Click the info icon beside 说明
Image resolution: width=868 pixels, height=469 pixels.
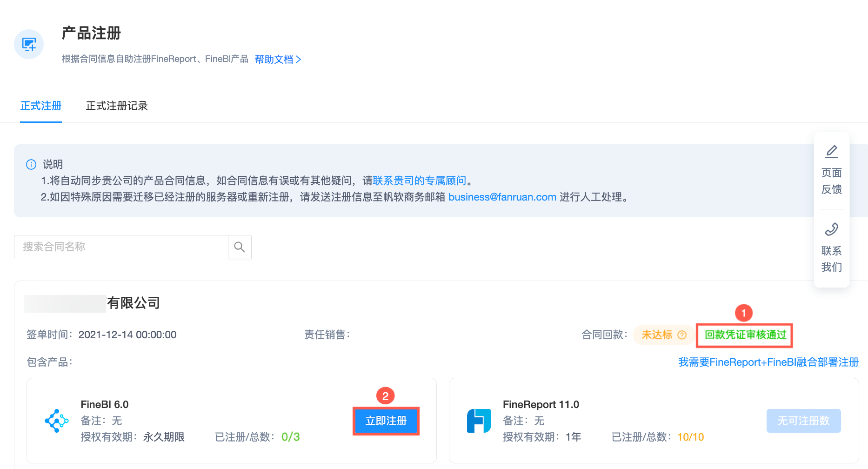[x=31, y=164]
